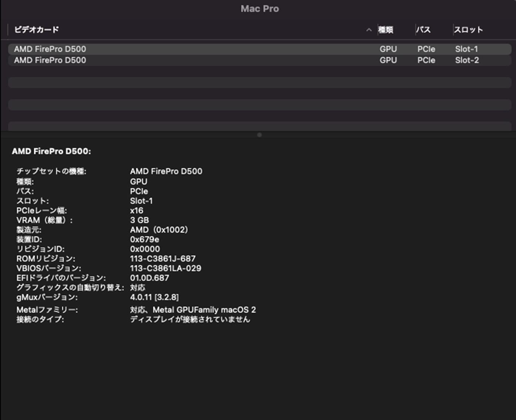Click VBIOSバージョン value 113-C3861LA-029
The image size is (516, 420).
[165, 268]
